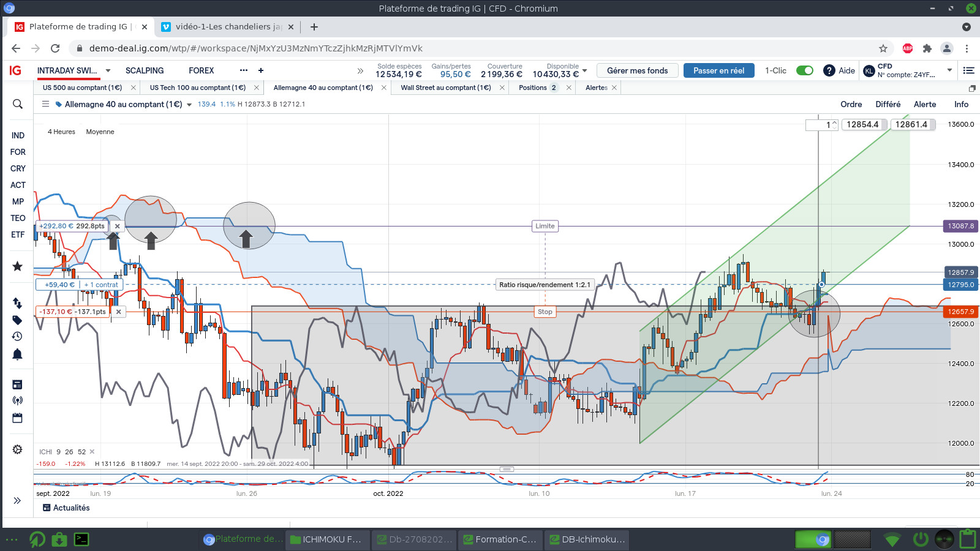Viewport: 980px width, 551px height.
Task: Open the broadcast signals icon in sidebar
Action: (18, 400)
